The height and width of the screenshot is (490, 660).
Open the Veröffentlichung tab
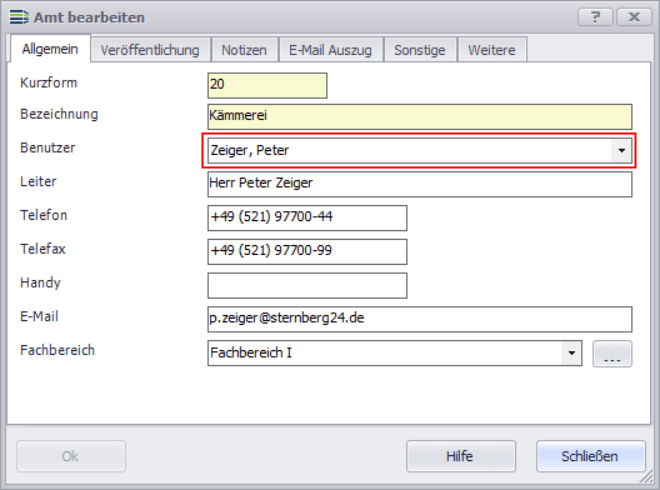150,50
